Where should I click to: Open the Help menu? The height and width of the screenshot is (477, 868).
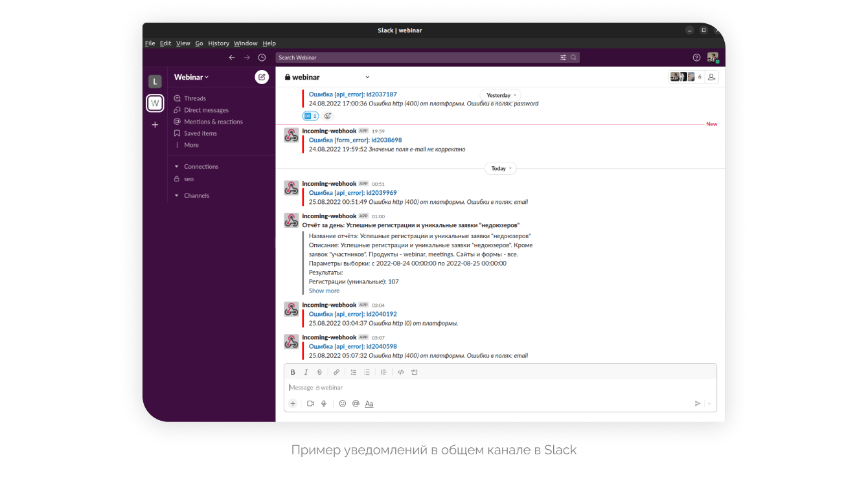point(269,43)
